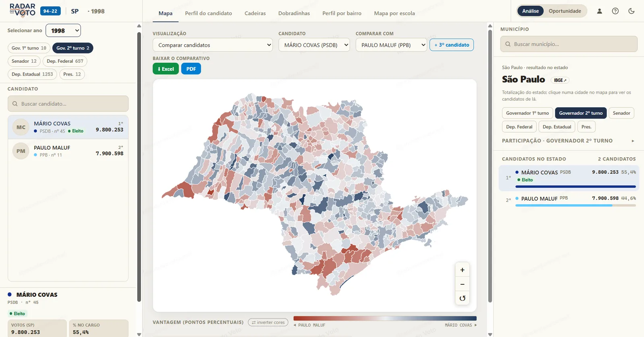The height and width of the screenshot is (337, 644).
Task: Download comparison as Excel
Action: 165,69
